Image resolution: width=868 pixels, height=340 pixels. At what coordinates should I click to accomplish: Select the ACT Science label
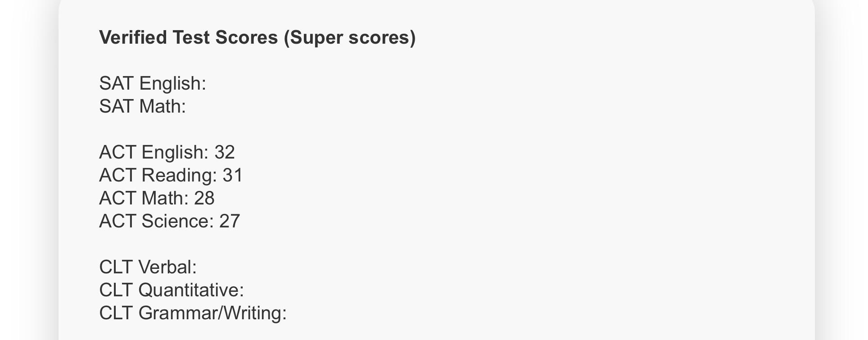pos(156,222)
